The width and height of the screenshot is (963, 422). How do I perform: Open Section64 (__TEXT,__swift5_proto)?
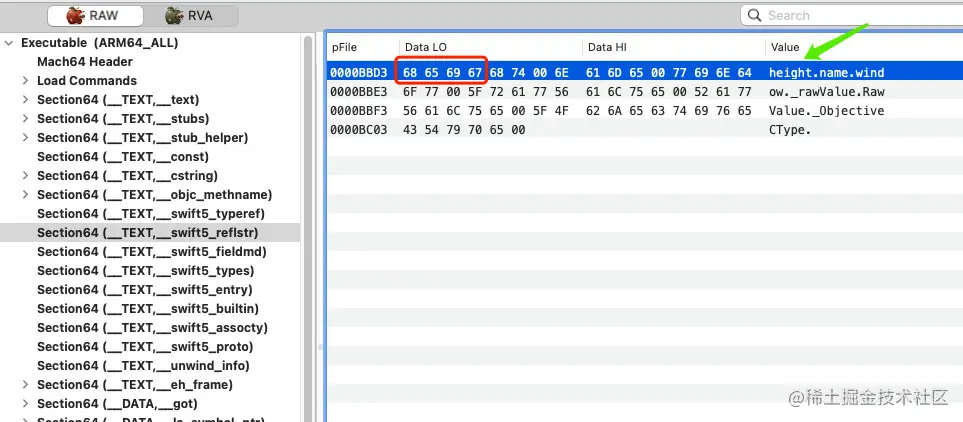coord(145,347)
